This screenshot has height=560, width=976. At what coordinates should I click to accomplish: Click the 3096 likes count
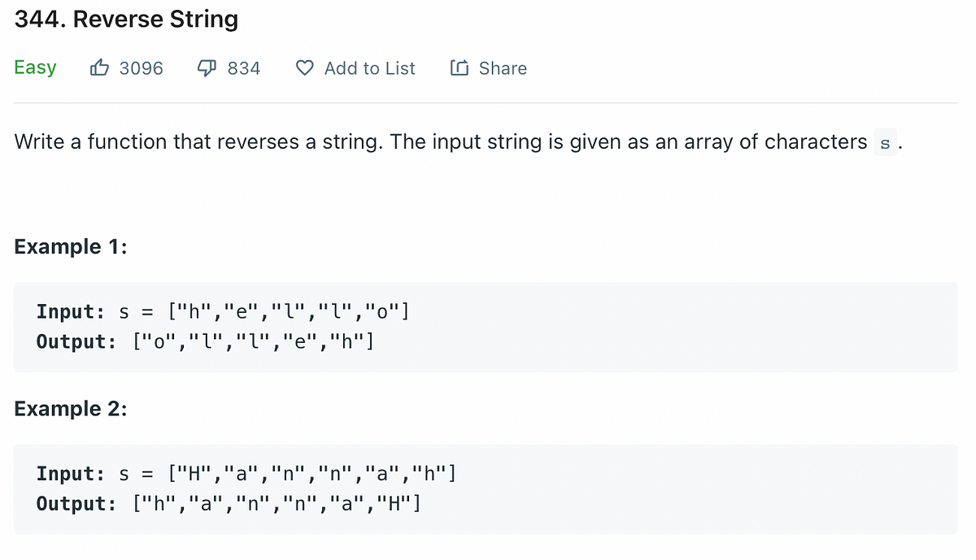(141, 68)
